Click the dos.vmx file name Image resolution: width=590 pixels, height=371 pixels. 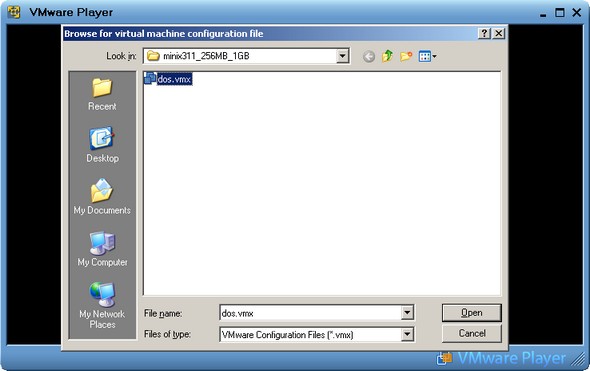point(174,79)
